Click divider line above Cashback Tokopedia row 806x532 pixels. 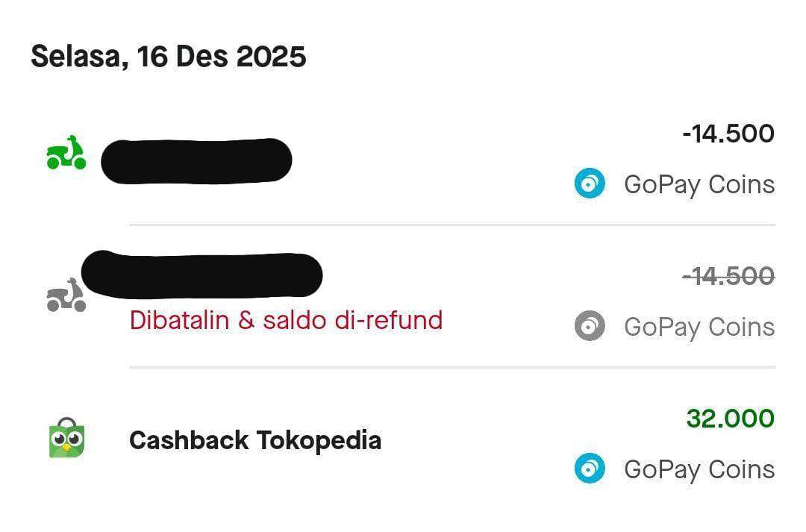pos(452,367)
